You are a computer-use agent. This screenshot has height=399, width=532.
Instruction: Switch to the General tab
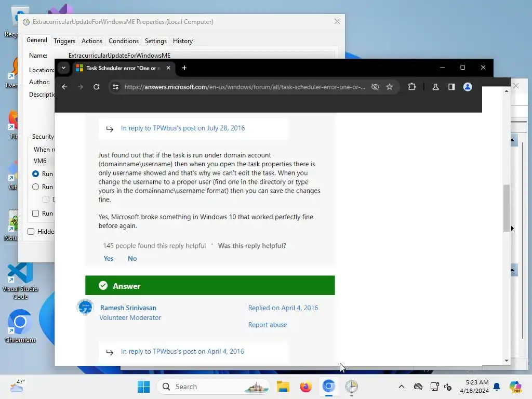point(37,40)
